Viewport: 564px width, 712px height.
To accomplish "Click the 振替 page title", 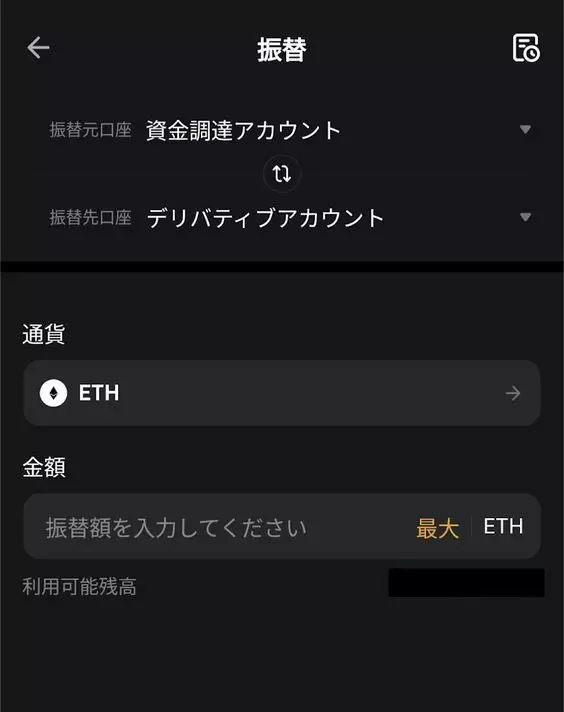I will [x=282, y=49].
